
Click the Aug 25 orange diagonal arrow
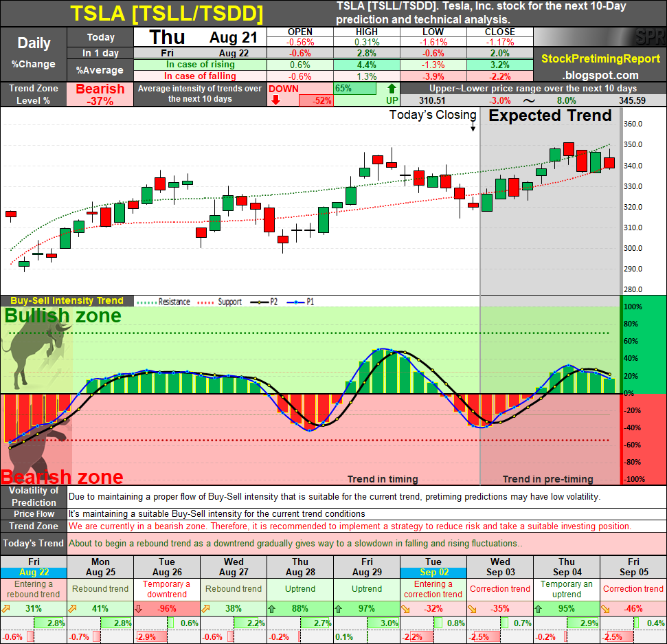[73, 609]
